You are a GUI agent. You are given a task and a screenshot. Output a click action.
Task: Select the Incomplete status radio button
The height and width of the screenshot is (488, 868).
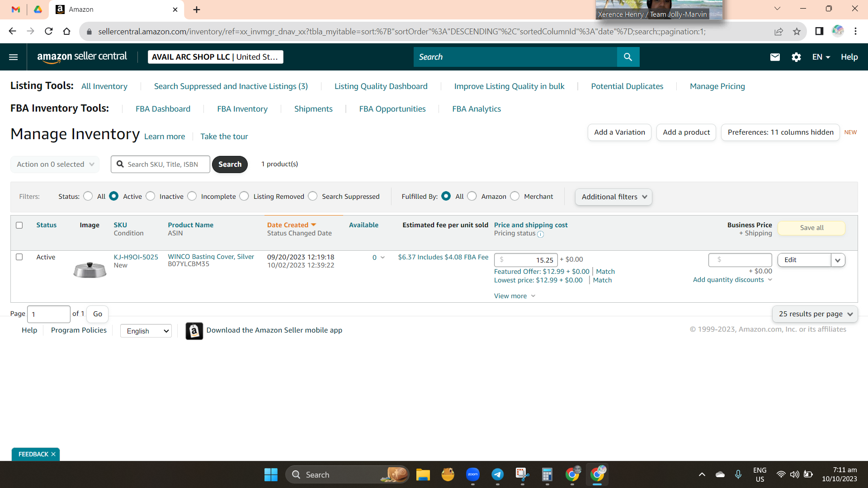[x=192, y=196]
